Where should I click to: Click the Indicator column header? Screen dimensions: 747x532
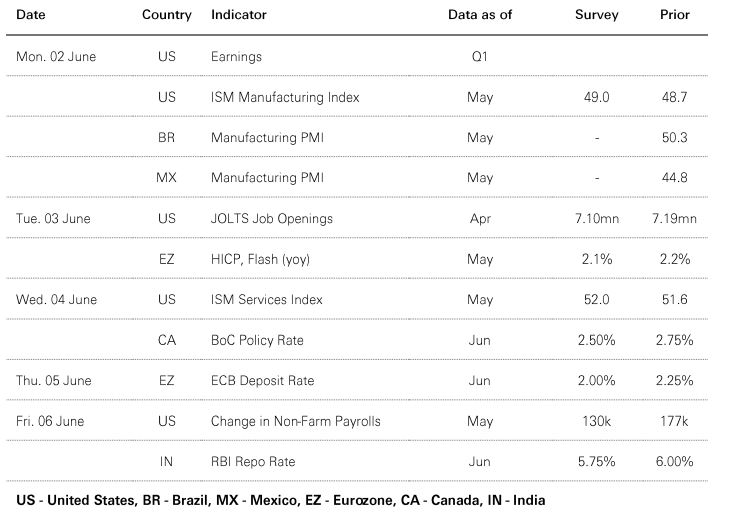(x=239, y=15)
